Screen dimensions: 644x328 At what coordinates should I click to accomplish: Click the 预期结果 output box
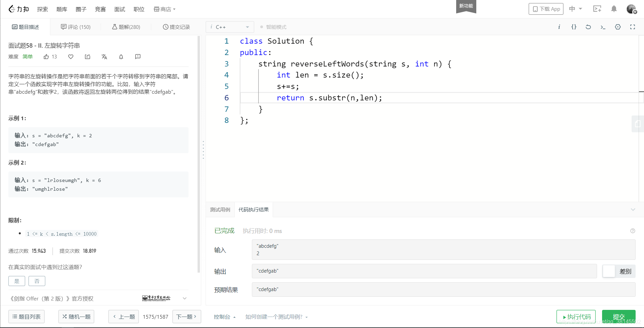pyautogui.click(x=443, y=289)
